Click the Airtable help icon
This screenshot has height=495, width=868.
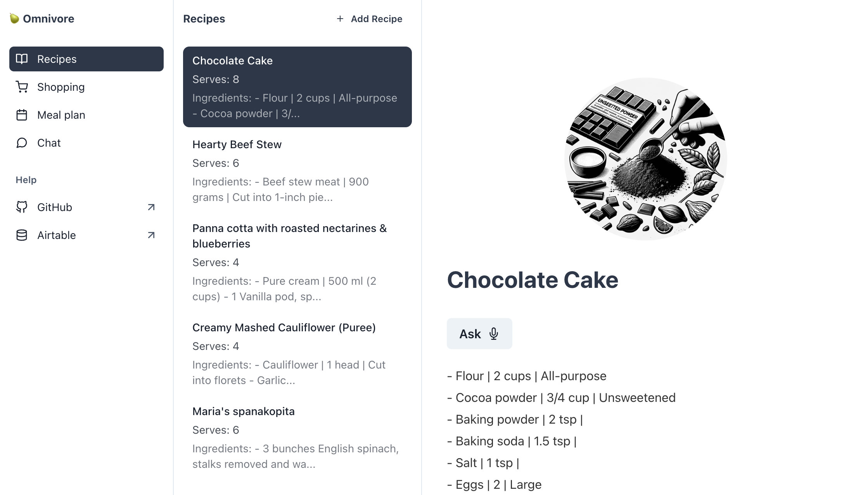(x=22, y=235)
